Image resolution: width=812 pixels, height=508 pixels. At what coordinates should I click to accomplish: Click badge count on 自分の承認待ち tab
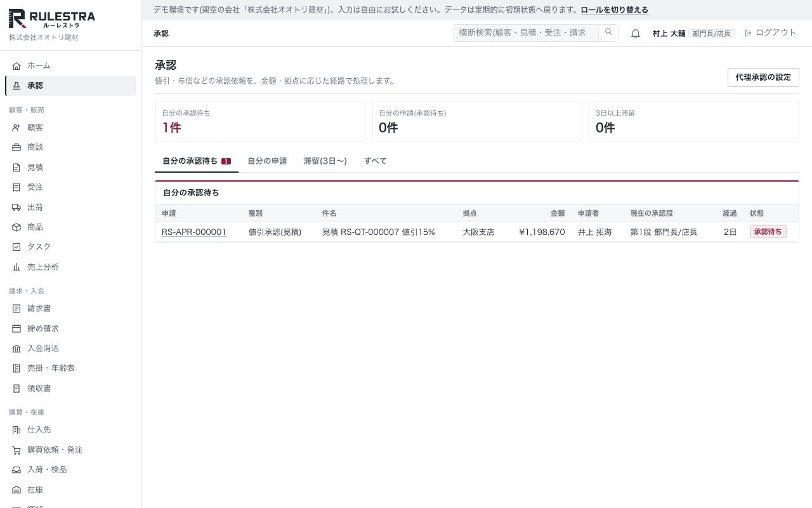(x=226, y=161)
